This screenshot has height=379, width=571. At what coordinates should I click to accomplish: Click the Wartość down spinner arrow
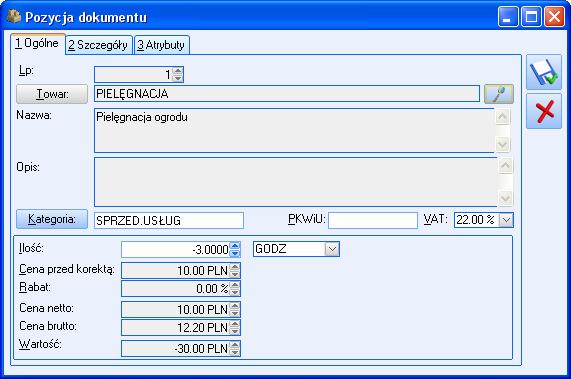pos(235,352)
